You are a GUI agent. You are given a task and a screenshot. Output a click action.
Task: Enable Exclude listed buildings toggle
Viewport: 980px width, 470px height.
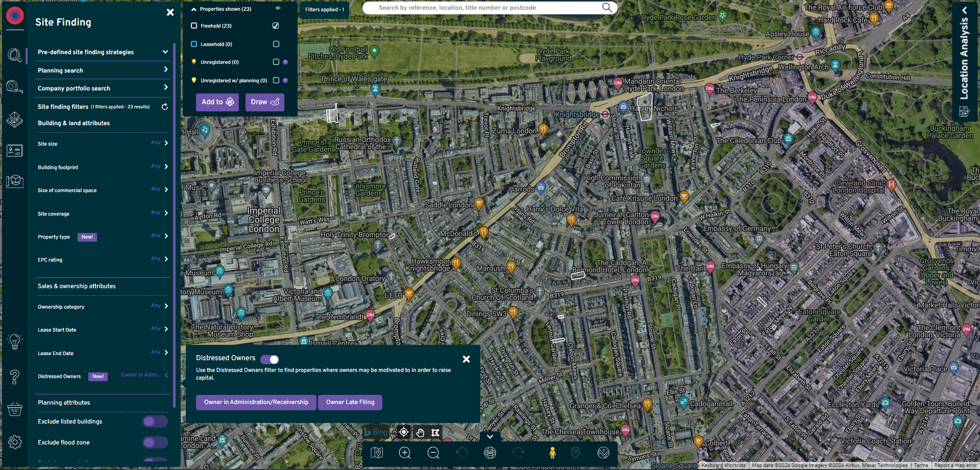point(155,421)
